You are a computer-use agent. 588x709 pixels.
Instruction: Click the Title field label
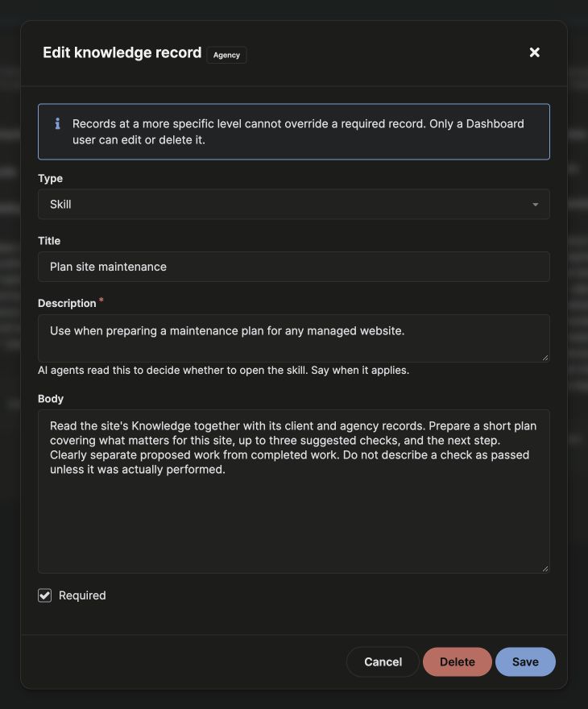pos(49,241)
